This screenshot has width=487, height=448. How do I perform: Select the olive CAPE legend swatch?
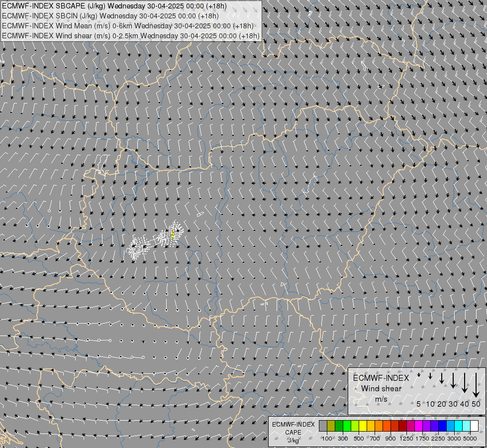coord(331,426)
